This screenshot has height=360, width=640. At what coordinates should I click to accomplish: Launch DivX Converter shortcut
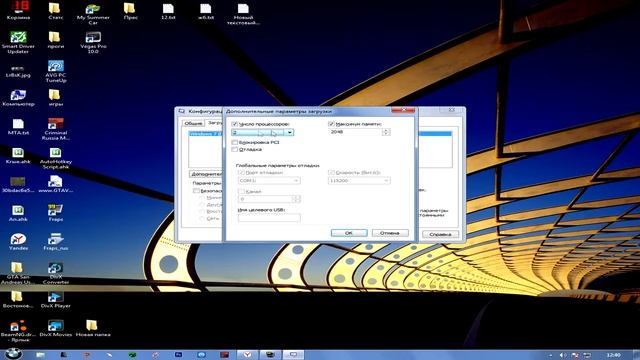[x=56, y=273]
